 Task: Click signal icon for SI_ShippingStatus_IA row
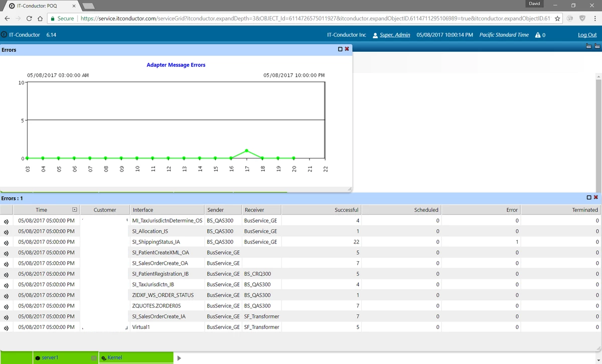(7, 242)
